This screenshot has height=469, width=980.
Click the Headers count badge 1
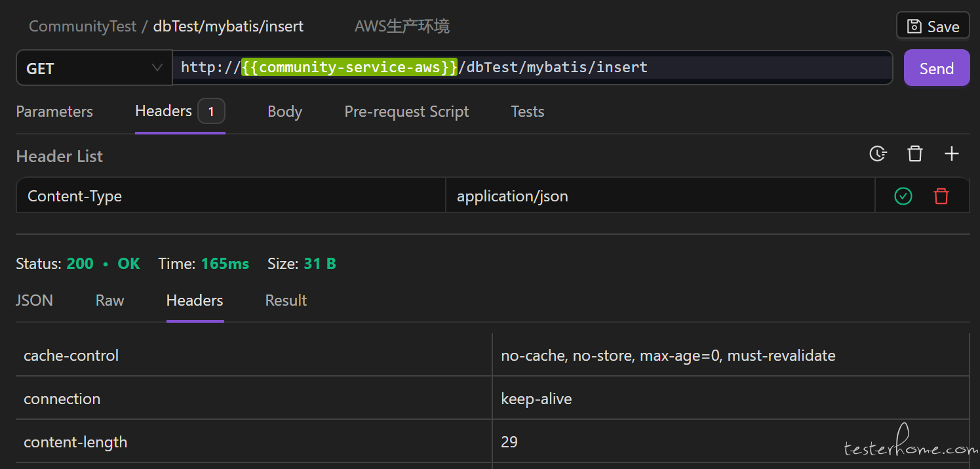pos(211,112)
